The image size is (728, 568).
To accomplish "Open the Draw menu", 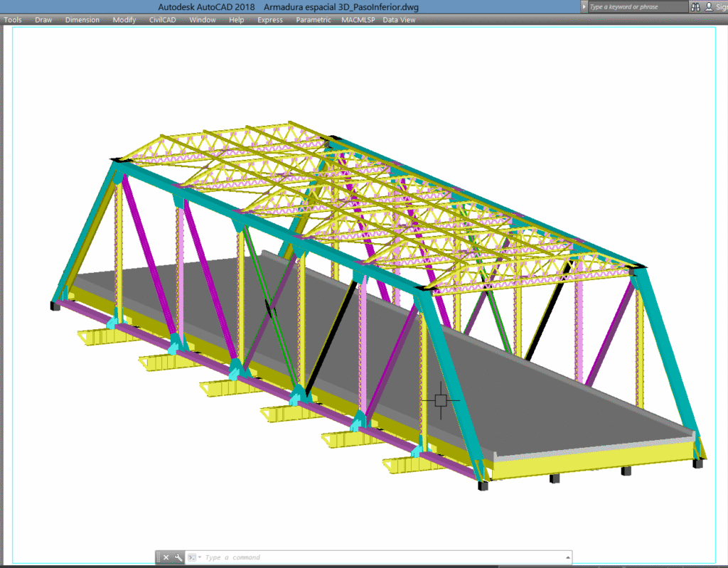I will pos(43,20).
